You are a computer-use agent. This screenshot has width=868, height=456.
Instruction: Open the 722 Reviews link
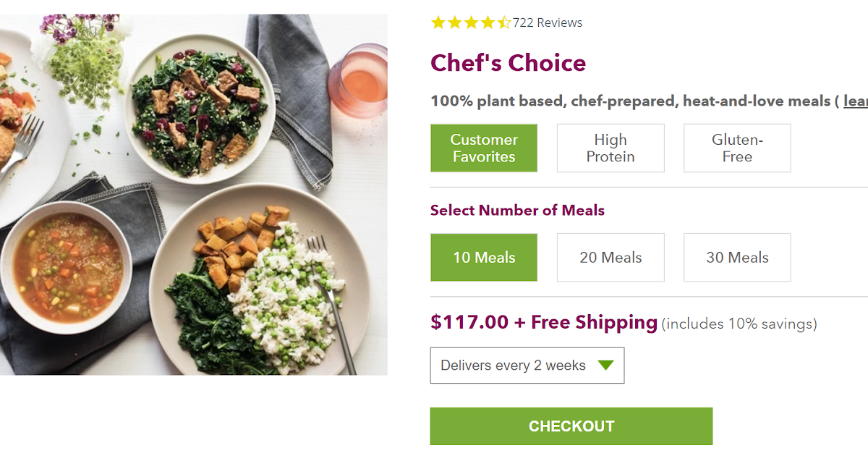[x=548, y=22]
